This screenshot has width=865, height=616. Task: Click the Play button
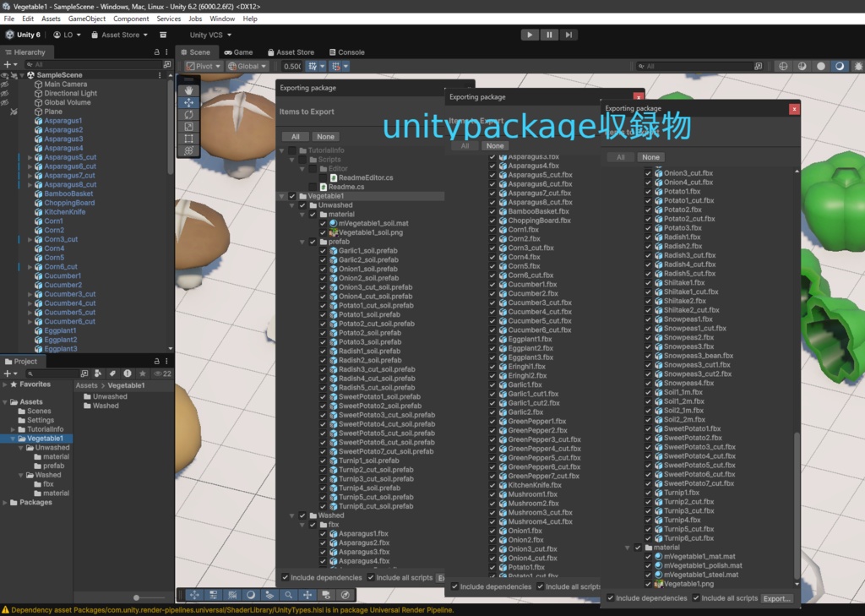pyautogui.click(x=530, y=35)
